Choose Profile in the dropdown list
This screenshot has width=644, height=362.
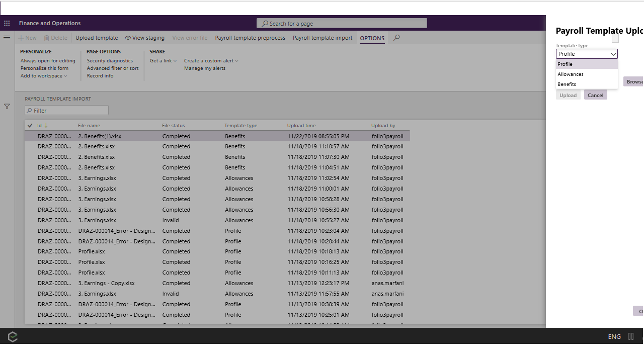pos(587,64)
